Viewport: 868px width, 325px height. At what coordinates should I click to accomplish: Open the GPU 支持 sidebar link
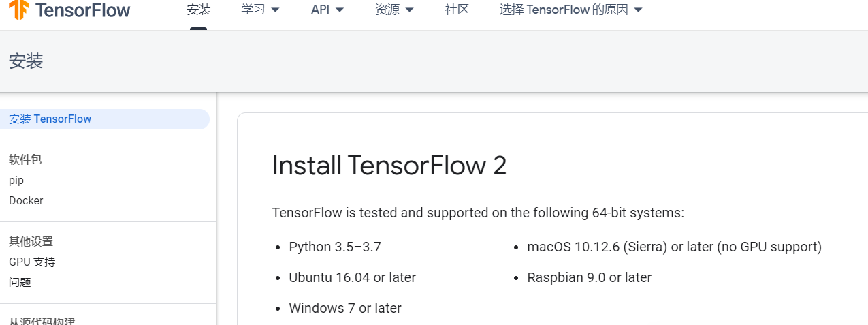pos(32,262)
